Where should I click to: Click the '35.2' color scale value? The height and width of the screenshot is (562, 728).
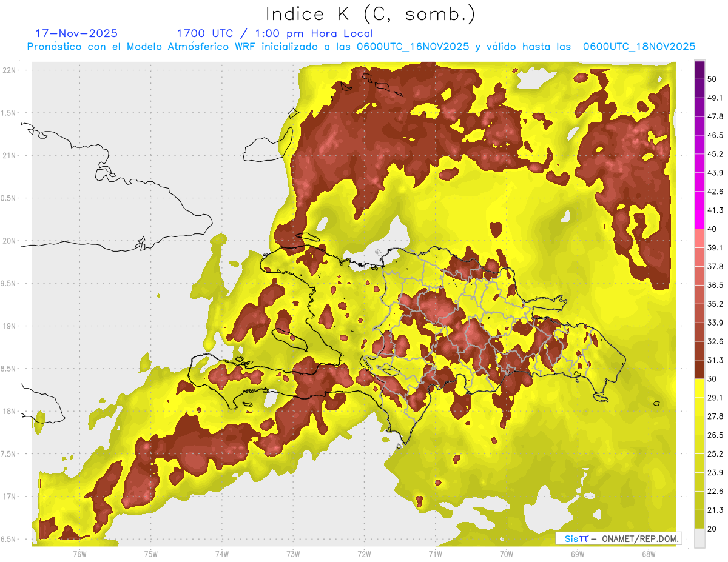click(x=715, y=304)
